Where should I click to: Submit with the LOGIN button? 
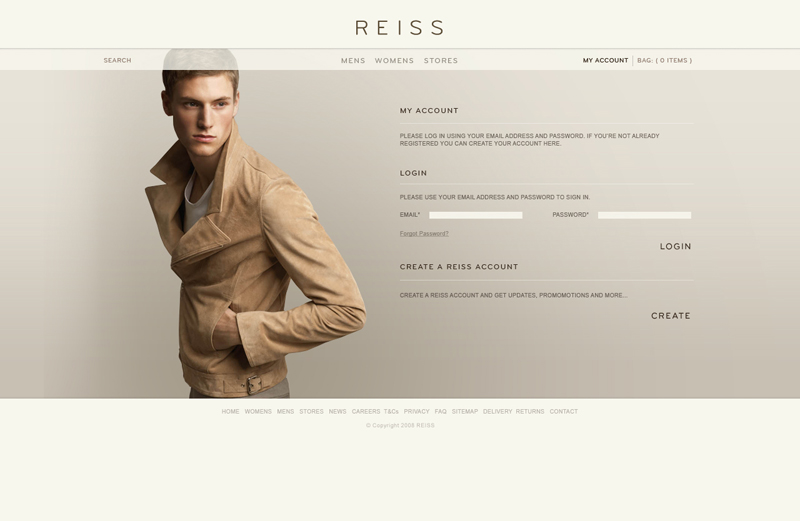[676, 246]
